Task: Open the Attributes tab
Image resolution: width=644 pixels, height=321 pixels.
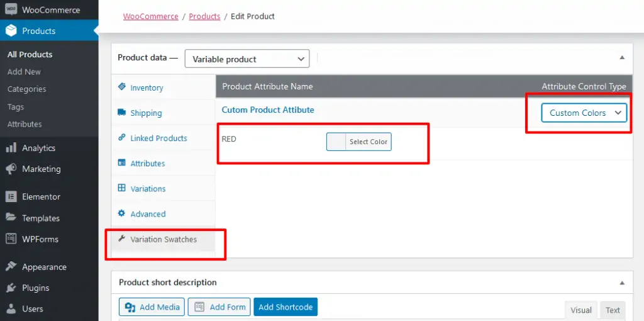Action: point(164,163)
